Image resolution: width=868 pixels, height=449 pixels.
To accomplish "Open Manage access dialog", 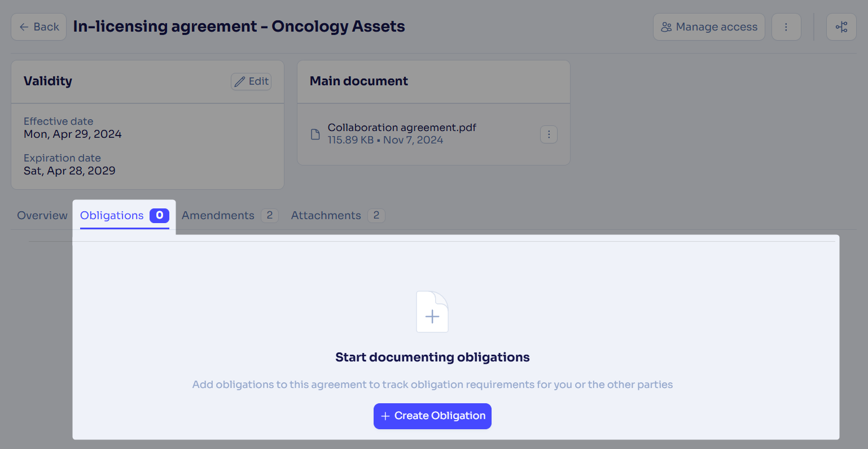I will pyautogui.click(x=709, y=27).
